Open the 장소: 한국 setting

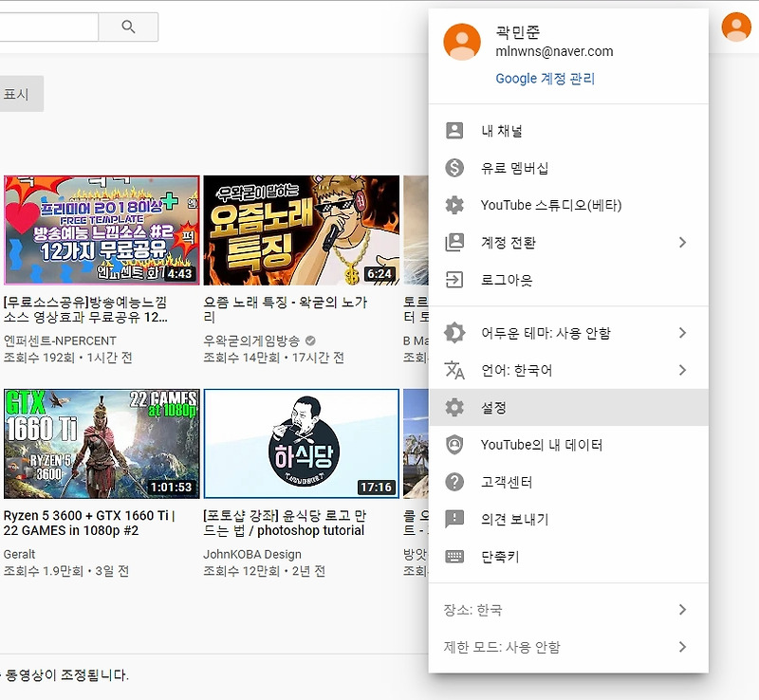[x=568, y=610]
